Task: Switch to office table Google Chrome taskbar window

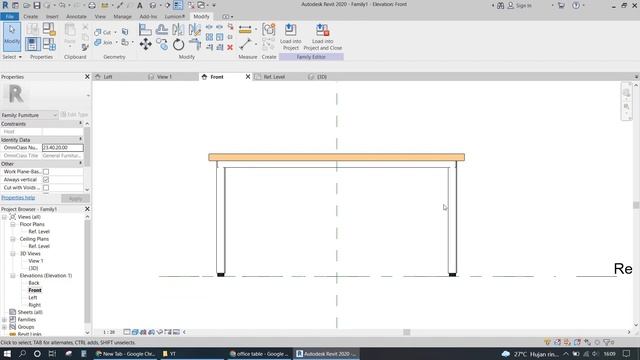Action: point(259,354)
